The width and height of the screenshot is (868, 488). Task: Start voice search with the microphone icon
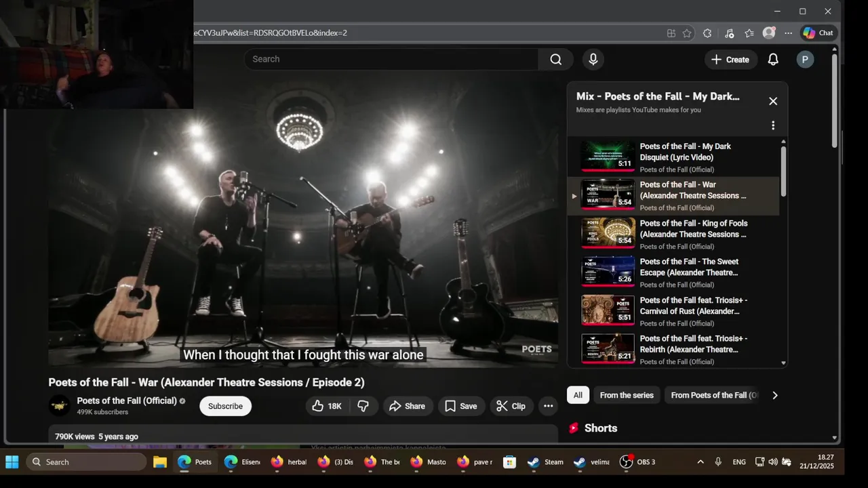(593, 59)
